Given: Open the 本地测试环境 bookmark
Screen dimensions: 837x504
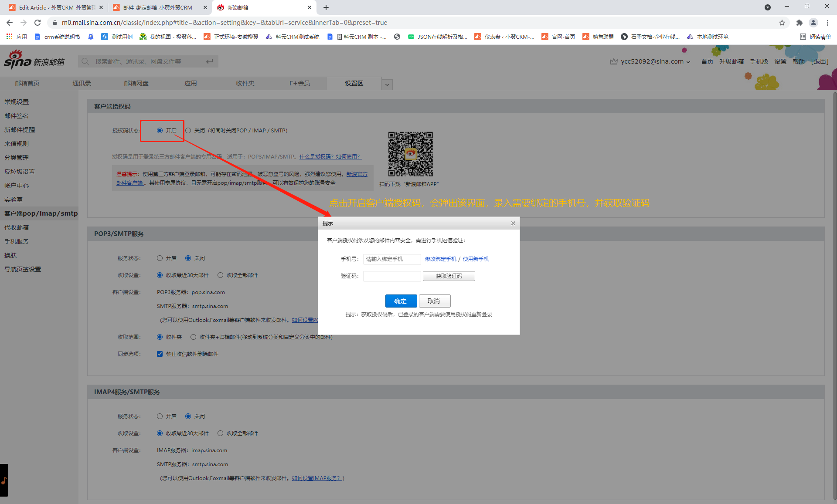Looking at the screenshot, I should click(708, 37).
